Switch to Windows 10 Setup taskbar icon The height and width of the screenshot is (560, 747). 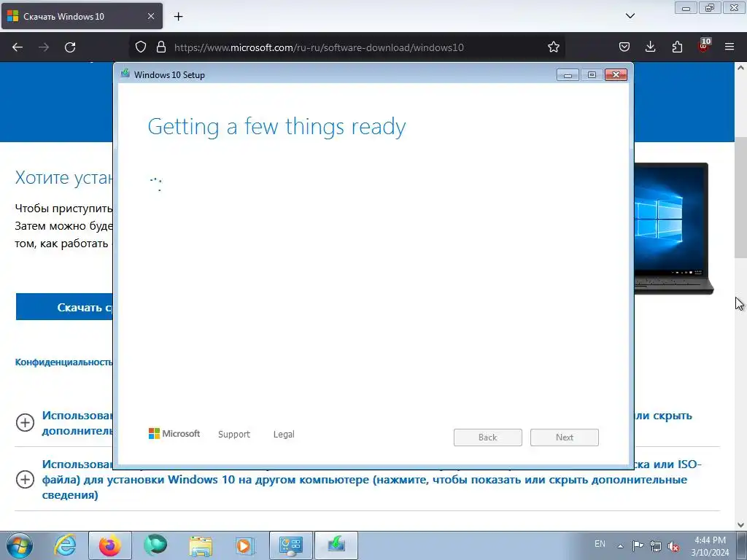tap(336, 545)
